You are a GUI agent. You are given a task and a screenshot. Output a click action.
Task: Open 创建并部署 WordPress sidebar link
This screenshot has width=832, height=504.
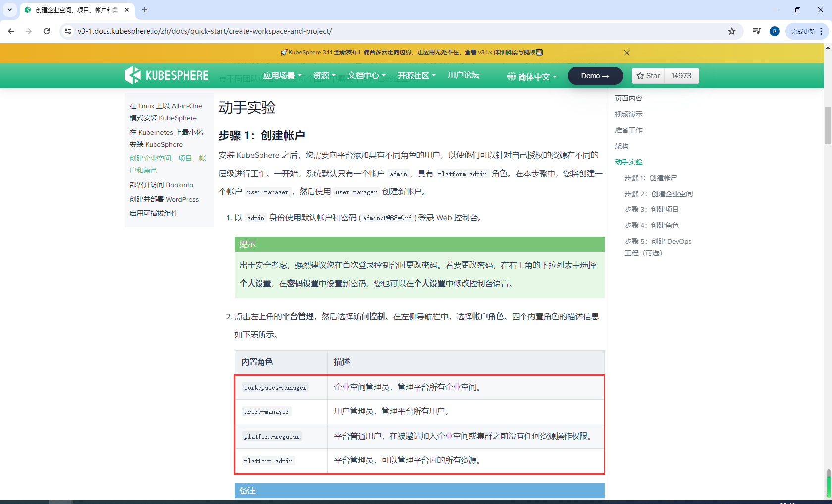164,199
